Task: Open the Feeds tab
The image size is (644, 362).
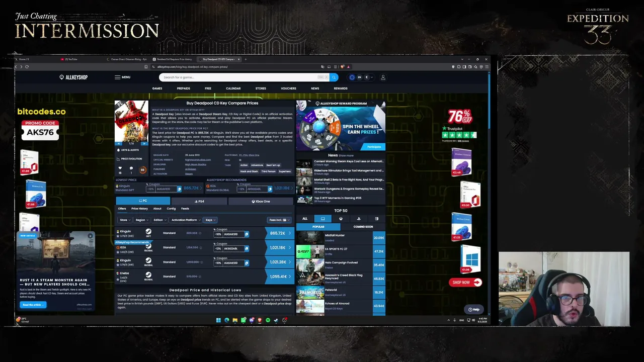Action: 185,209
